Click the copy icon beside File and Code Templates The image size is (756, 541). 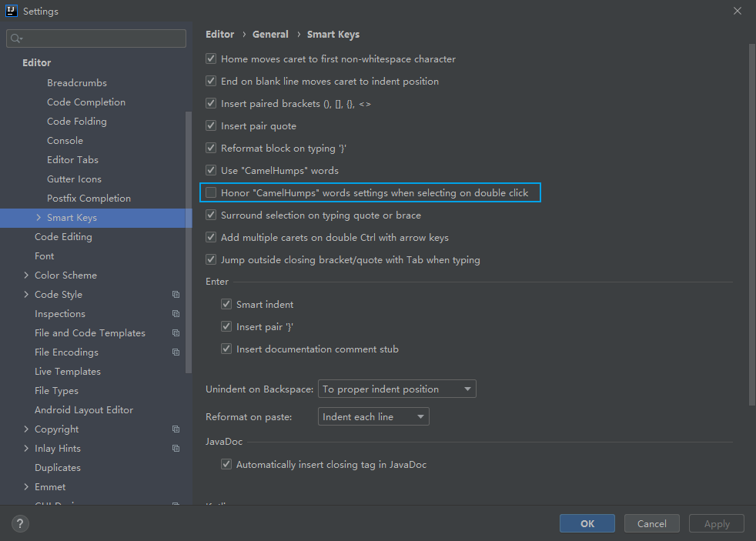[x=176, y=333]
